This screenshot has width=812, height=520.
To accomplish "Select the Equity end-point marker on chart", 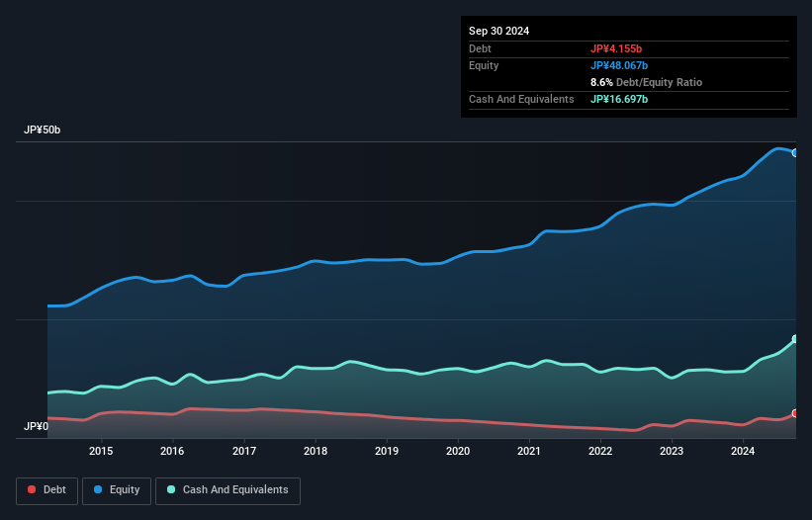I will pos(795,153).
